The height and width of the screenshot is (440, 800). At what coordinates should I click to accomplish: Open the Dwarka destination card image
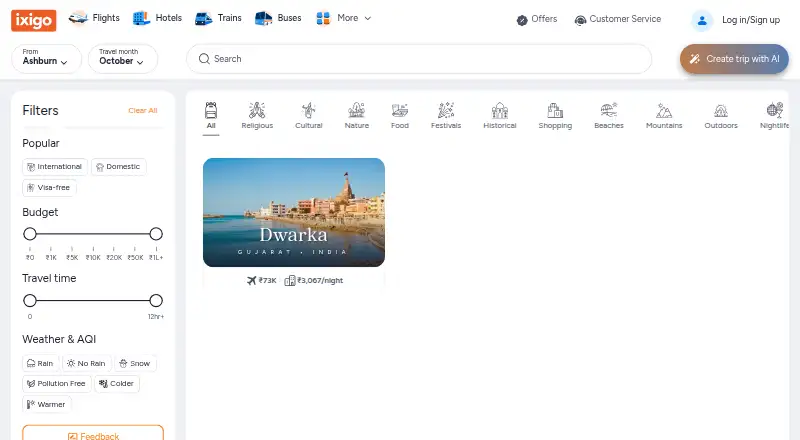tap(294, 212)
